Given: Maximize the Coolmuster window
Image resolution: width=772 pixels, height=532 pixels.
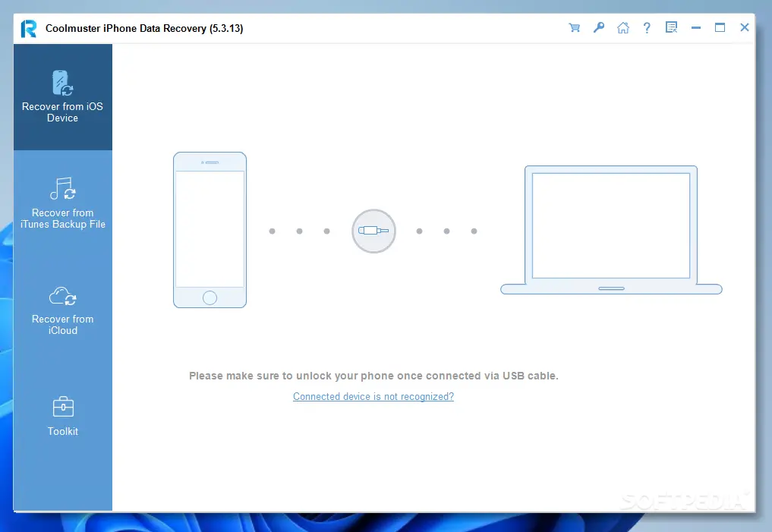Looking at the screenshot, I should 720,27.
